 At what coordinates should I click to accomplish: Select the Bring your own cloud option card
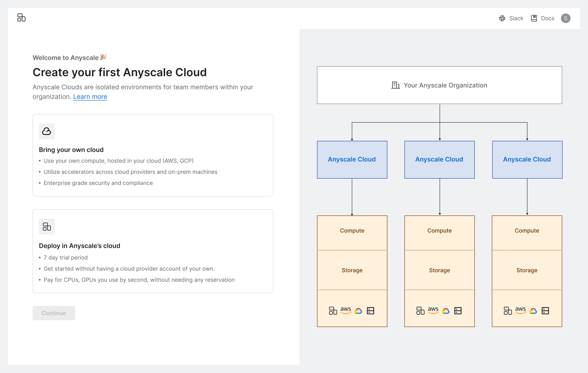(x=153, y=155)
